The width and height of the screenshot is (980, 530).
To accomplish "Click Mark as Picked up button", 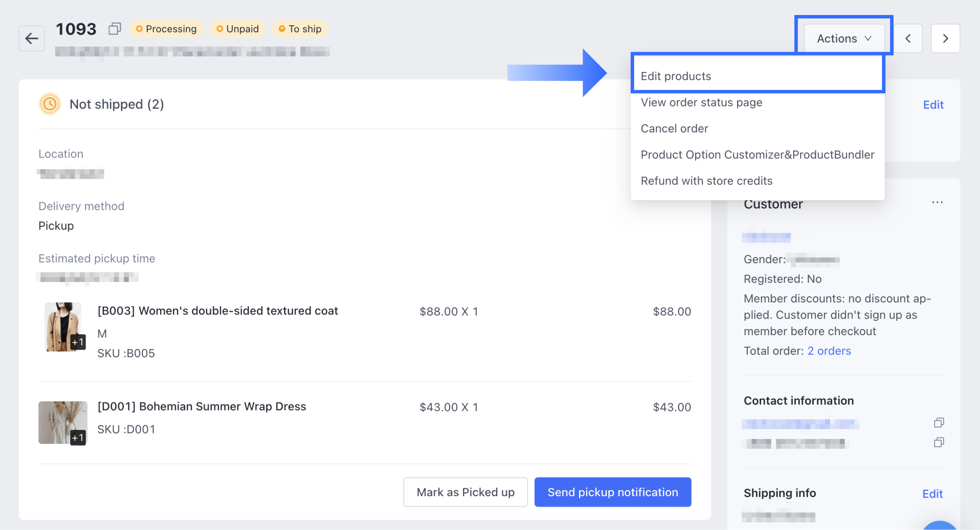I will pos(465,492).
